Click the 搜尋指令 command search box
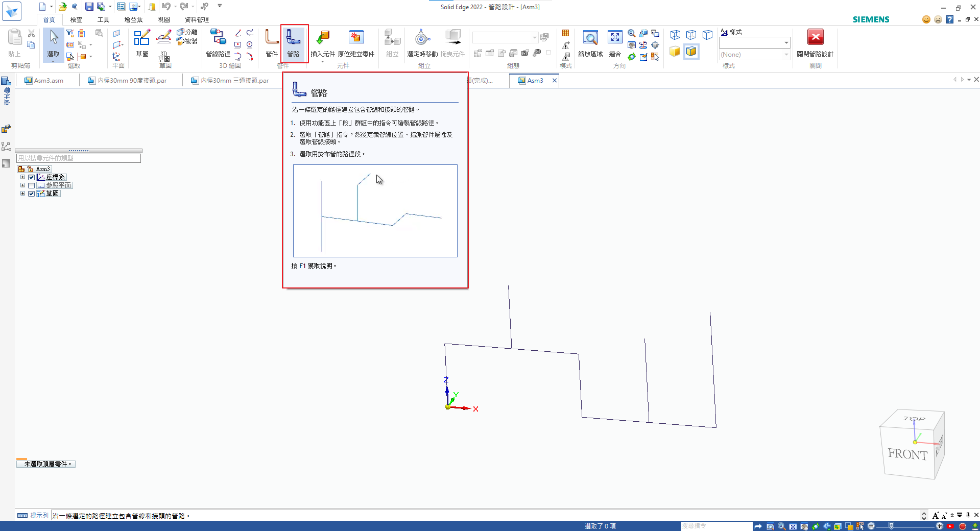Image resolution: width=980 pixels, height=531 pixels. tap(716, 525)
